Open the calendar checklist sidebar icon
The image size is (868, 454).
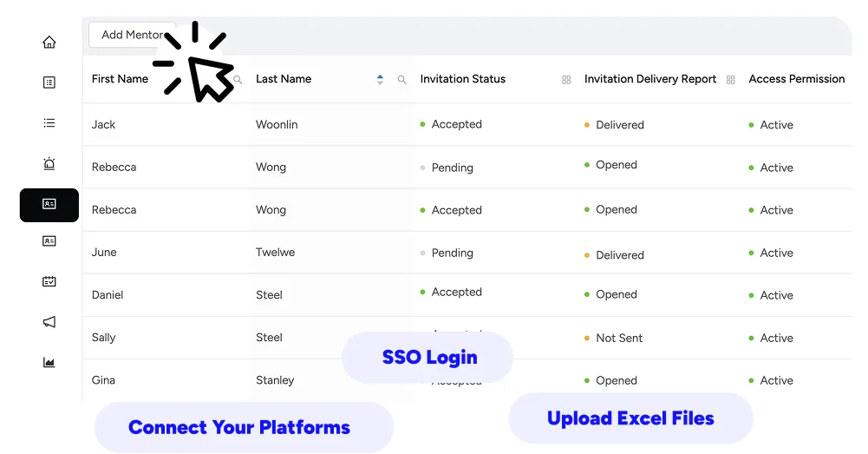(x=49, y=281)
